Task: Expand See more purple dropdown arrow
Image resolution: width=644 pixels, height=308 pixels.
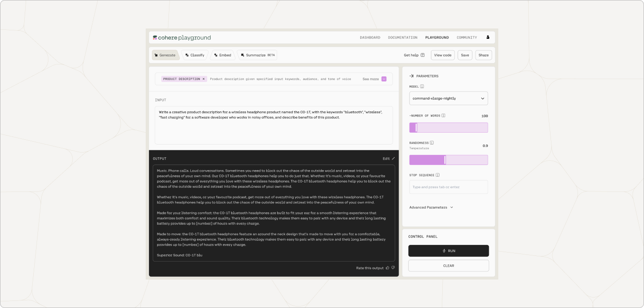Action: pyautogui.click(x=384, y=79)
